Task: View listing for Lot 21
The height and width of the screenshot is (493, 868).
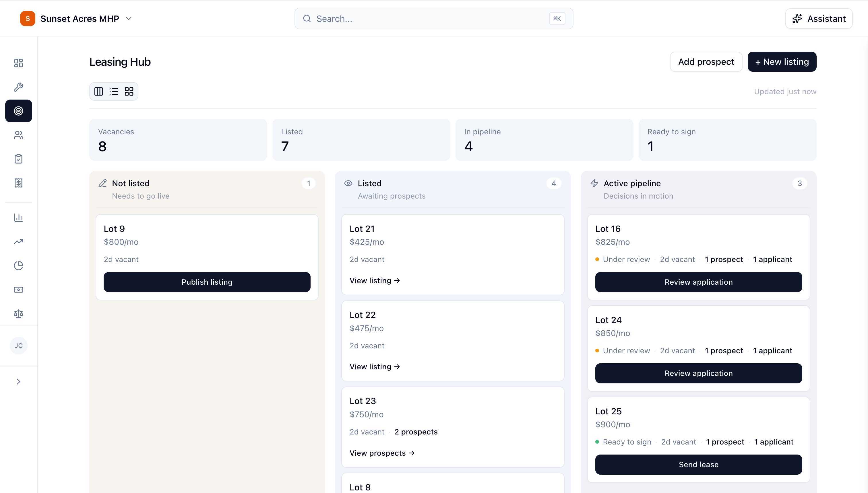Action: [375, 280]
